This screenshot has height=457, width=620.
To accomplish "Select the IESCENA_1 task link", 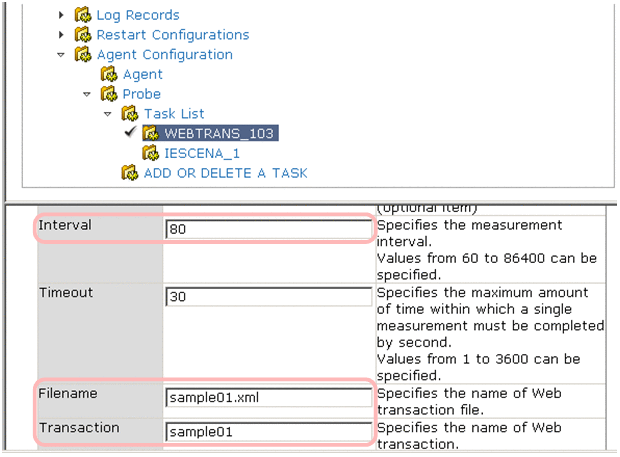I will (x=200, y=153).
